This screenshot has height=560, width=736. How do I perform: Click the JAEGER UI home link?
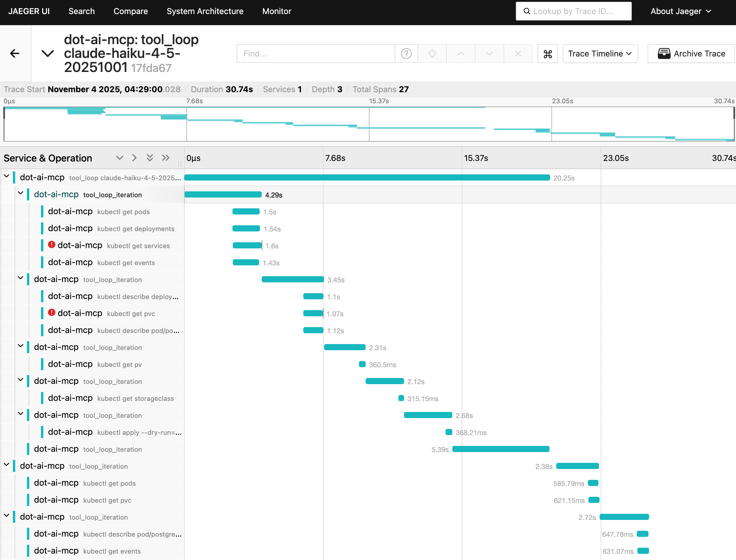tap(29, 11)
